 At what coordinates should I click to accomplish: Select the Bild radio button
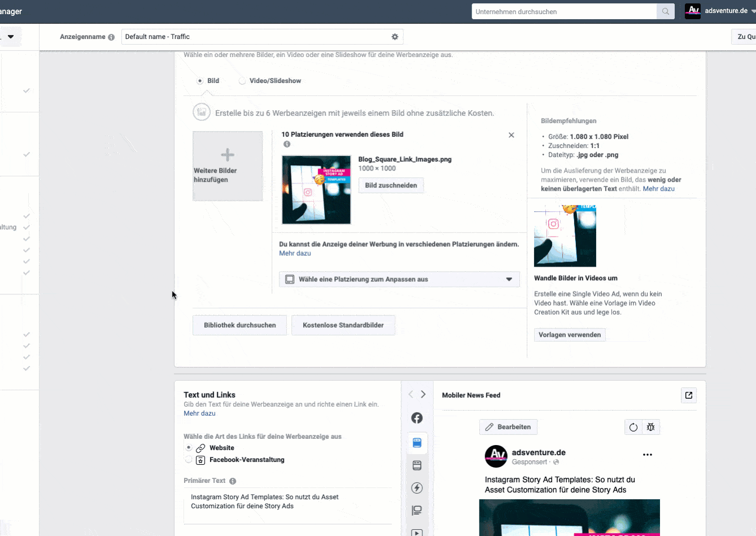click(200, 81)
